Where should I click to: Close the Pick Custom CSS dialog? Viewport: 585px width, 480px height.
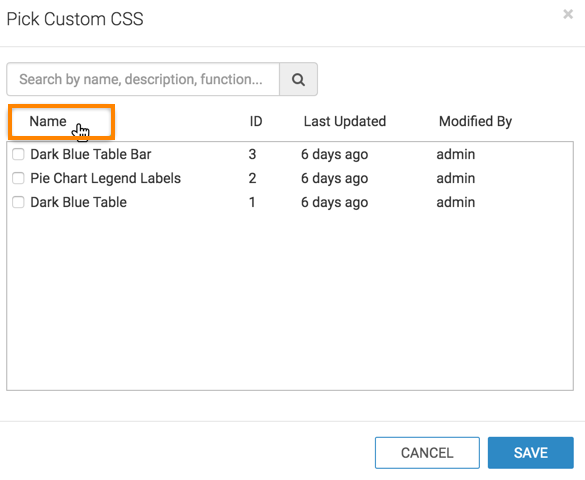568,15
